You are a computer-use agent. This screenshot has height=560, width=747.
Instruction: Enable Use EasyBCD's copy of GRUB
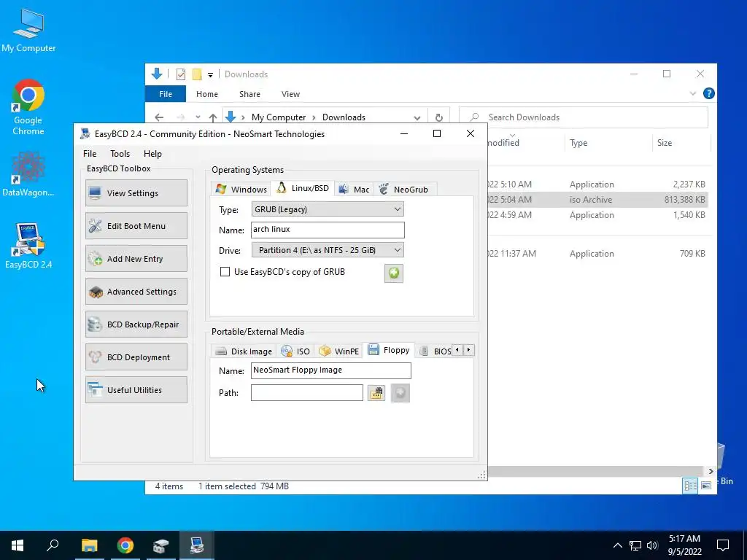coord(225,272)
